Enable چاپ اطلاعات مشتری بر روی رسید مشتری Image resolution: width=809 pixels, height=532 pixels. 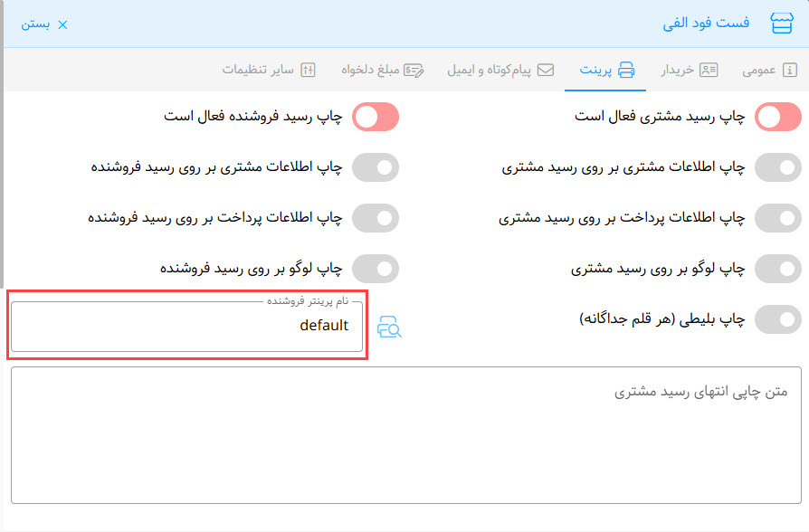[x=778, y=167]
